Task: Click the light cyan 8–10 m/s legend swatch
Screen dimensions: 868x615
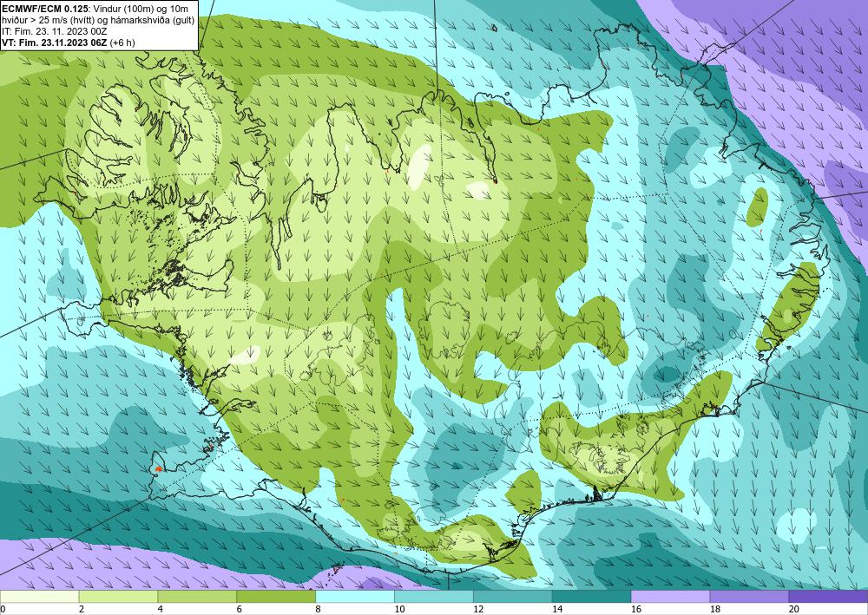Action: pyautogui.click(x=355, y=597)
